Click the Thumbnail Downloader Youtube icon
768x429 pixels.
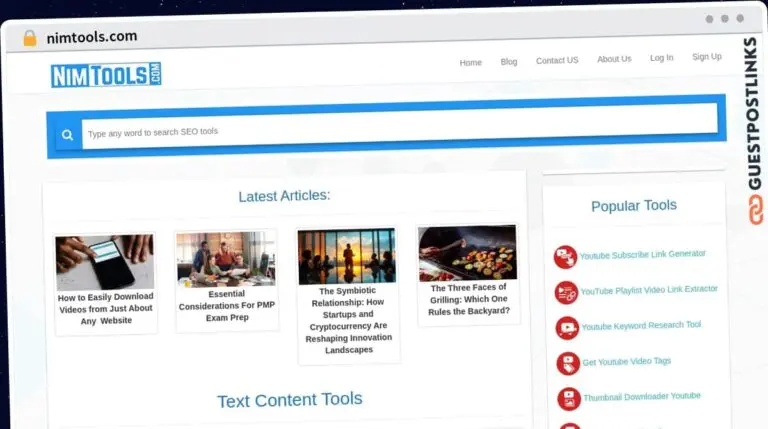tap(569, 398)
